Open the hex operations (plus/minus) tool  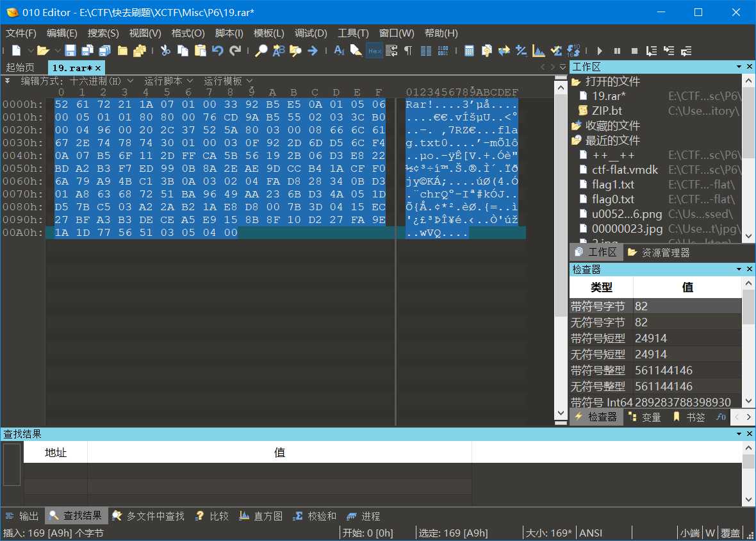click(x=521, y=51)
